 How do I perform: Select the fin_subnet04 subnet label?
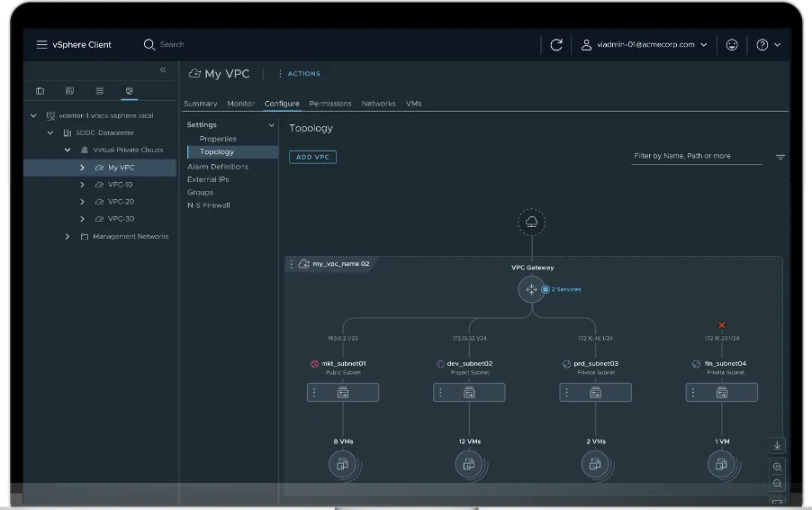(726, 364)
